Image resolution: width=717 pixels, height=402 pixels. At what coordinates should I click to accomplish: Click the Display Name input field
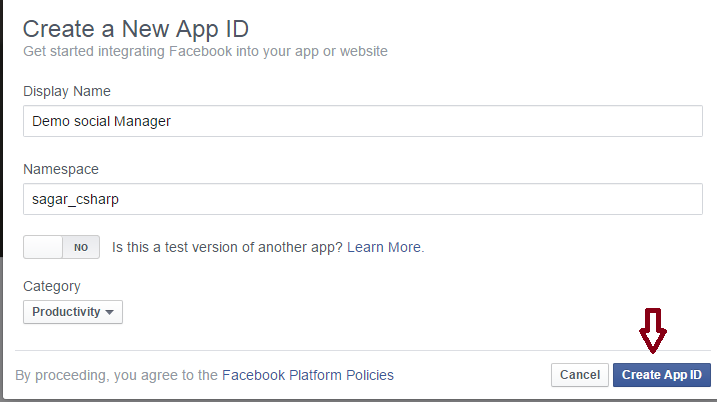(x=362, y=121)
